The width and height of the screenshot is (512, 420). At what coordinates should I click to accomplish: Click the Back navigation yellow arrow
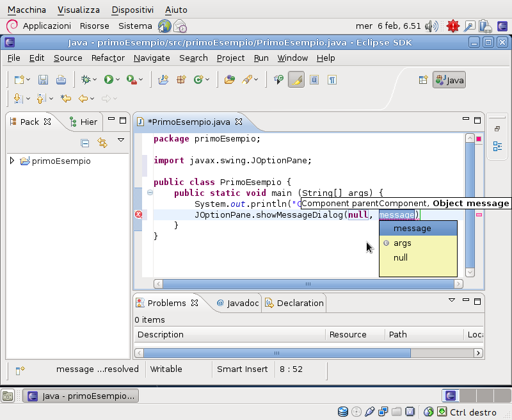point(83,99)
